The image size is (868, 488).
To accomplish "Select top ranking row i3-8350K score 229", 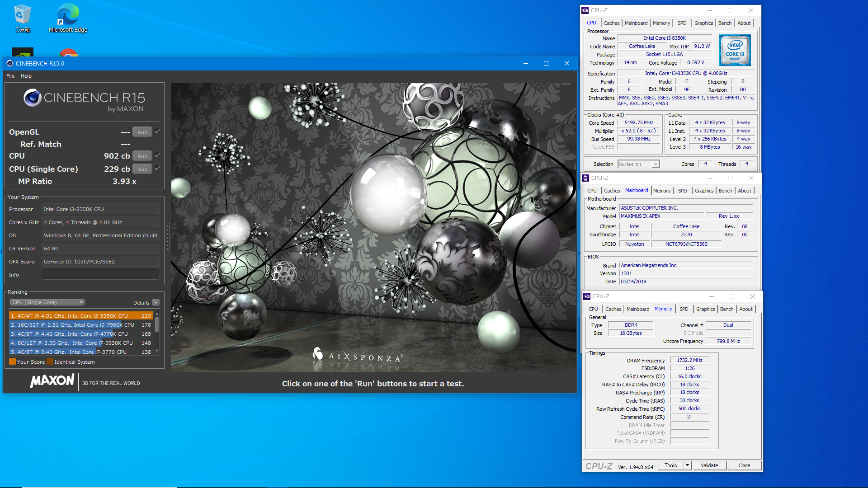I will pos(81,316).
